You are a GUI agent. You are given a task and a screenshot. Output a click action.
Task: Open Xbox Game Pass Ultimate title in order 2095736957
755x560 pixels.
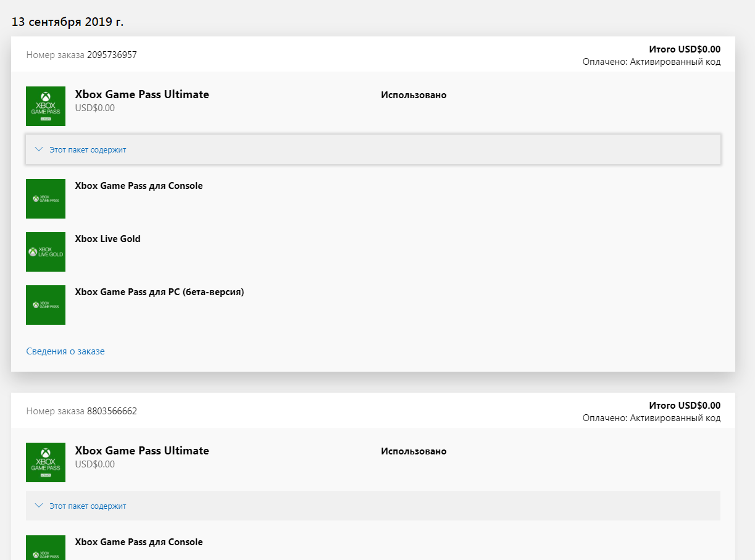(x=142, y=94)
